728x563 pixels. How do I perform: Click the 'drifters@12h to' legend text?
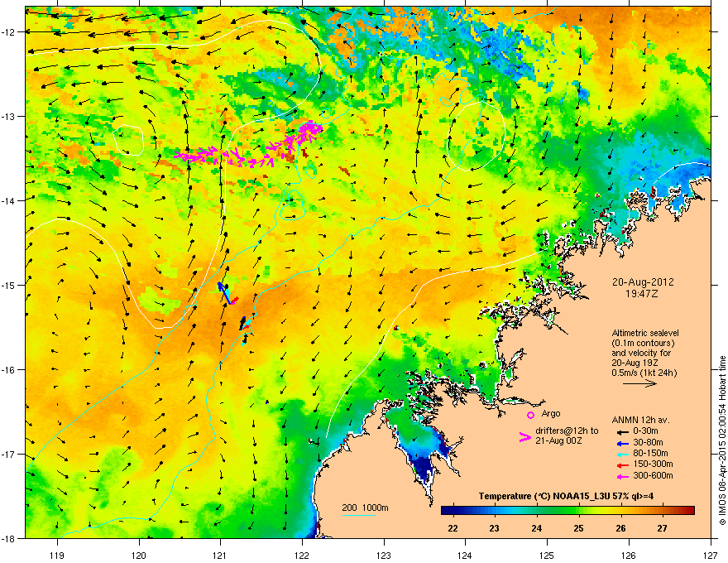[x=567, y=431]
